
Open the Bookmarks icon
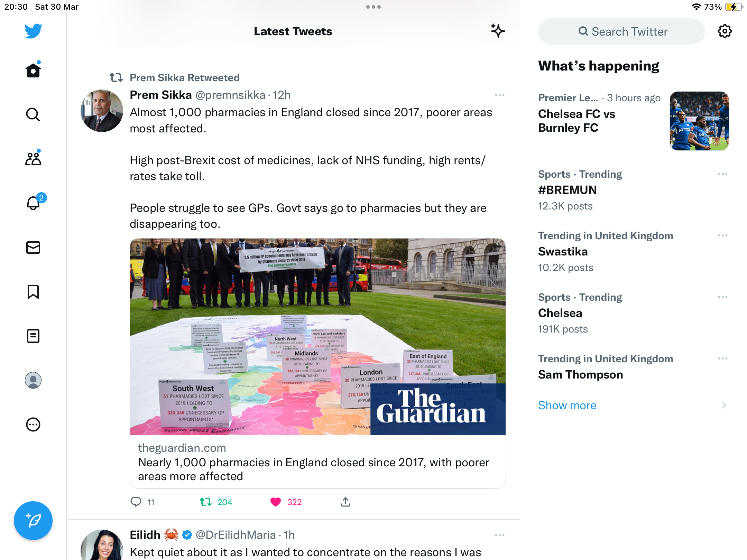(x=33, y=292)
